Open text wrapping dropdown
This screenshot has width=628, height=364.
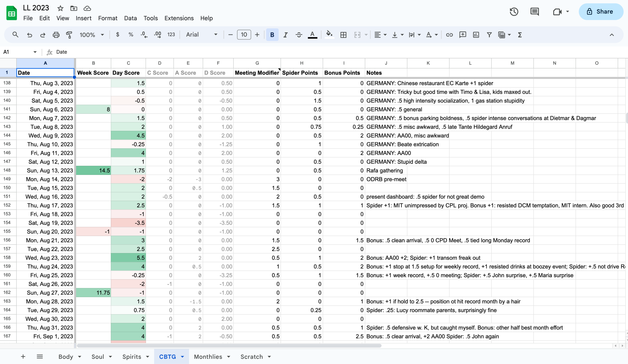415,35
